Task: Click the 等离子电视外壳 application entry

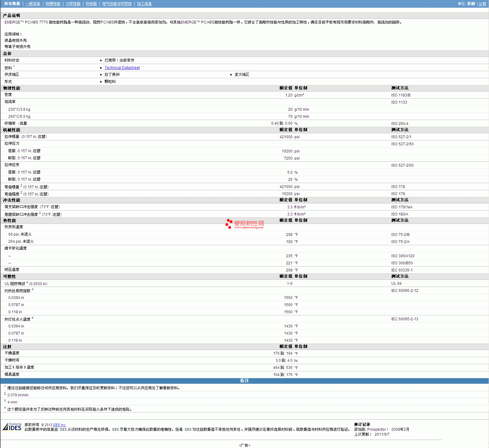Action: [x=17, y=47]
